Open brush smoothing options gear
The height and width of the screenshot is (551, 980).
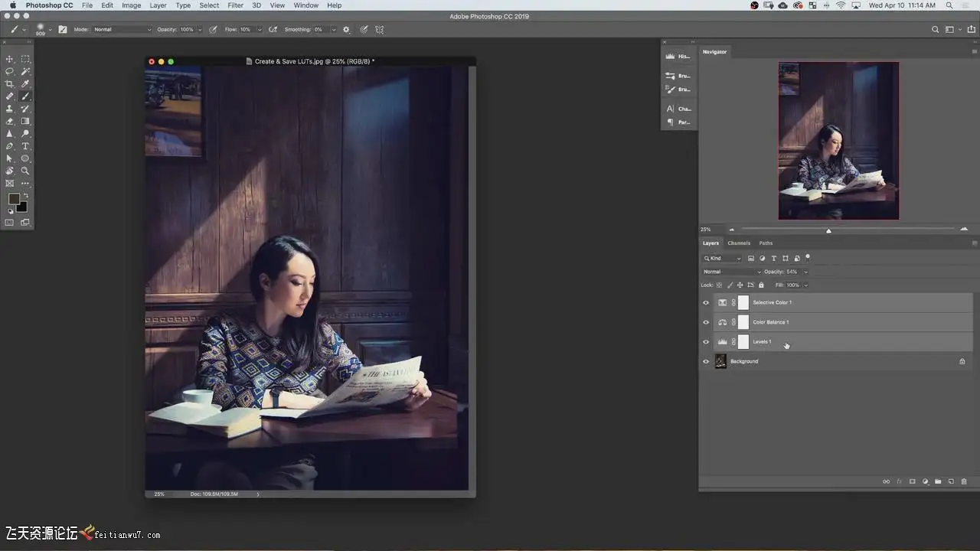tap(346, 30)
